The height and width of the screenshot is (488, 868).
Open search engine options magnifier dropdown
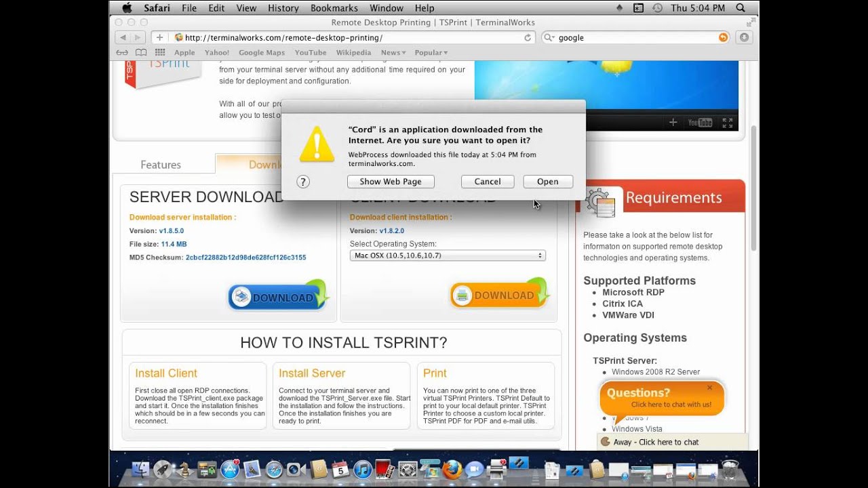549,38
